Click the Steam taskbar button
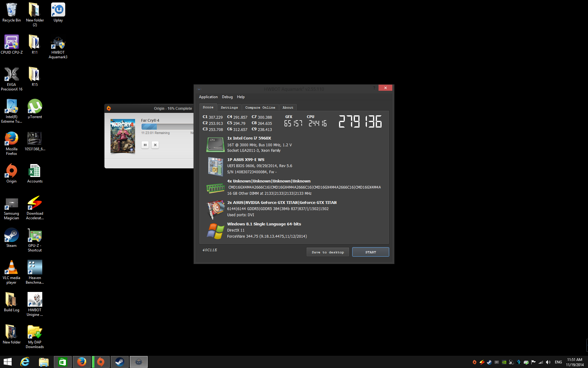This screenshot has height=368, width=588. (x=120, y=362)
